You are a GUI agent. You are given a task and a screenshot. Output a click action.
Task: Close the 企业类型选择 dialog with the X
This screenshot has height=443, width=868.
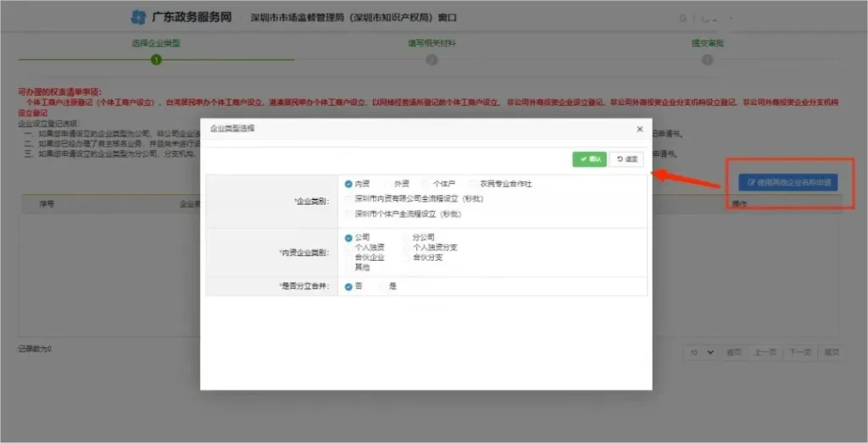click(x=639, y=129)
